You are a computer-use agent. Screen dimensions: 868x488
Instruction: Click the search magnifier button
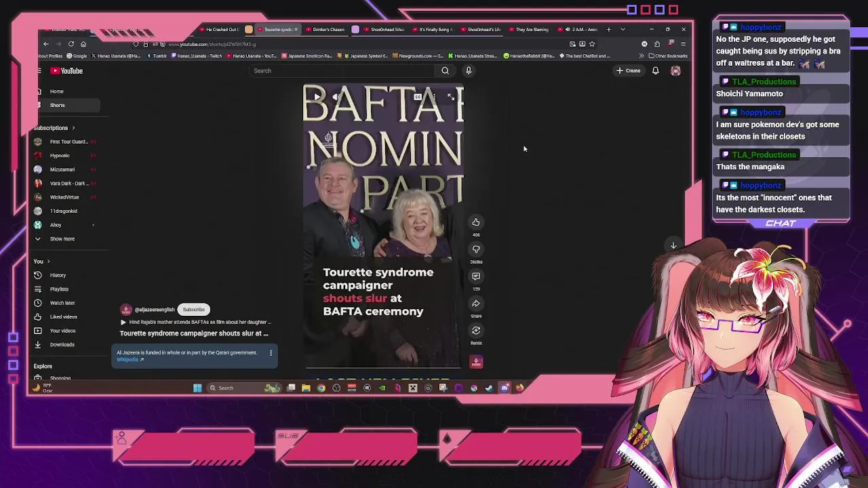click(x=445, y=70)
